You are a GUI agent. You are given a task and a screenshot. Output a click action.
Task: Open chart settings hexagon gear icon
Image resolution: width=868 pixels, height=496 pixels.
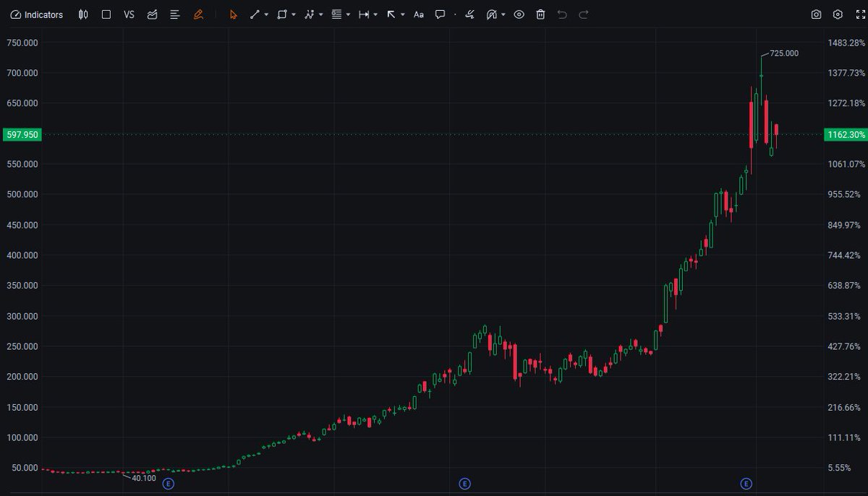click(838, 14)
